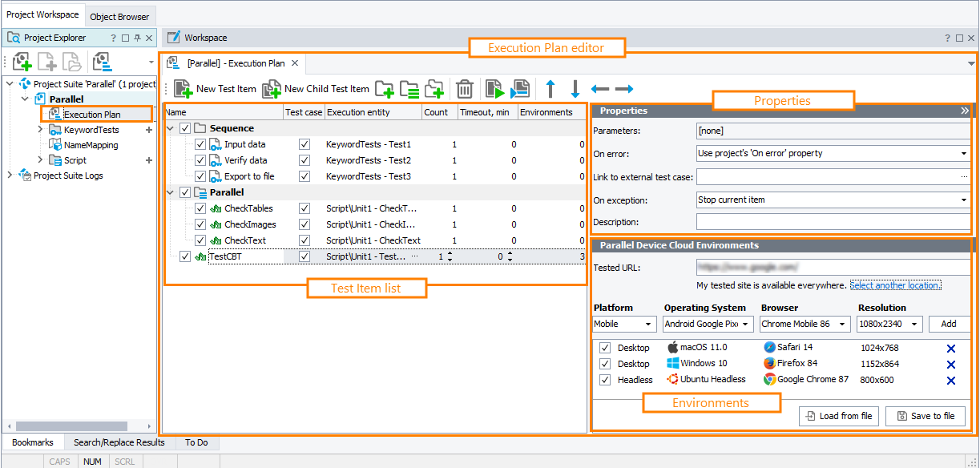Move the selected test item down
The height and width of the screenshot is (468, 980).
click(x=575, y=88)
